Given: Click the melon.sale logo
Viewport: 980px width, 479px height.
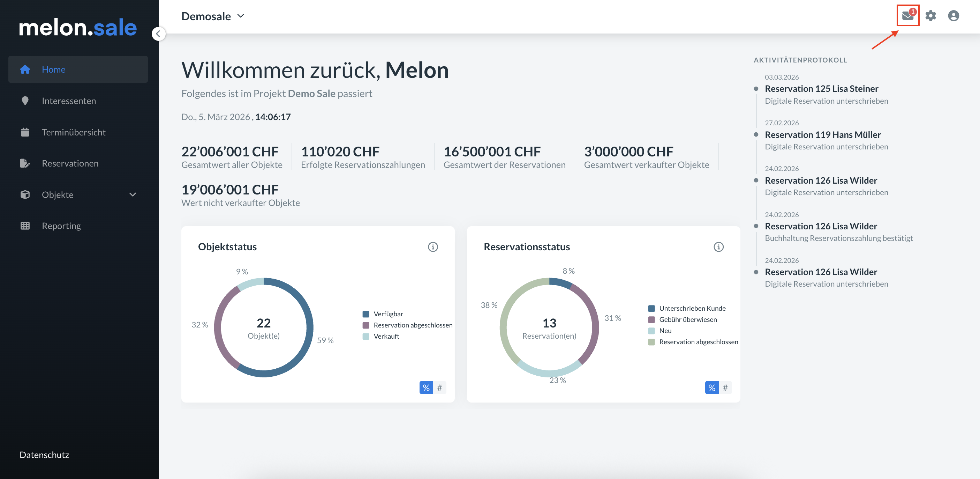Looking at the screenshot, I should pos(78,28).
